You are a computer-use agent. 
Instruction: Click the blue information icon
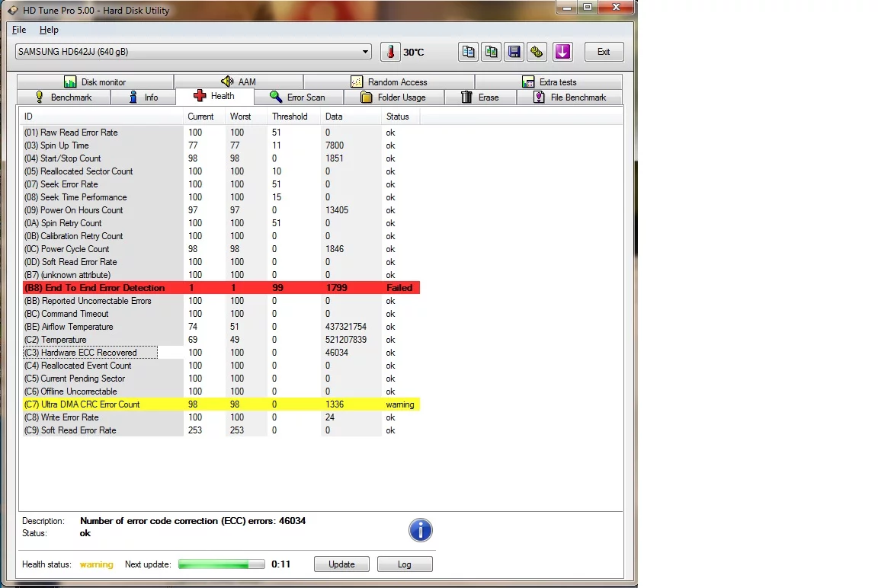point(420,530)
